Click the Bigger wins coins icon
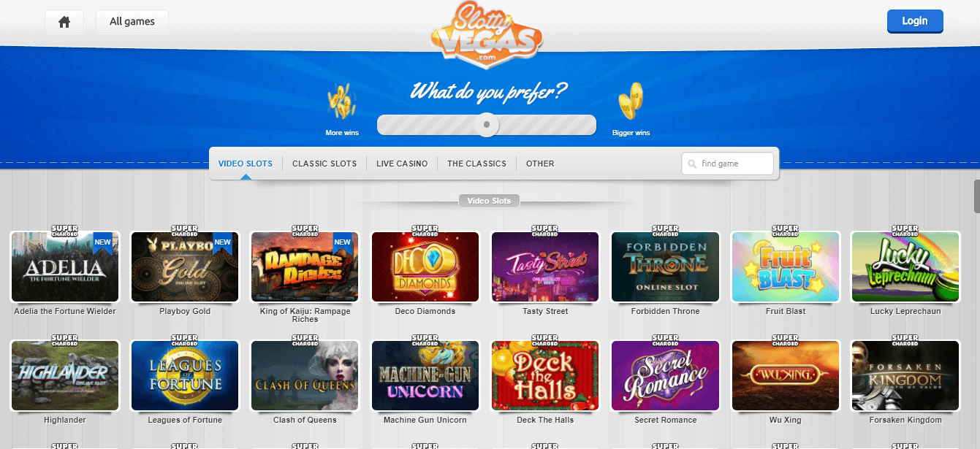The width and height of the screenshot is (980, 449). [x=630, y=101]
